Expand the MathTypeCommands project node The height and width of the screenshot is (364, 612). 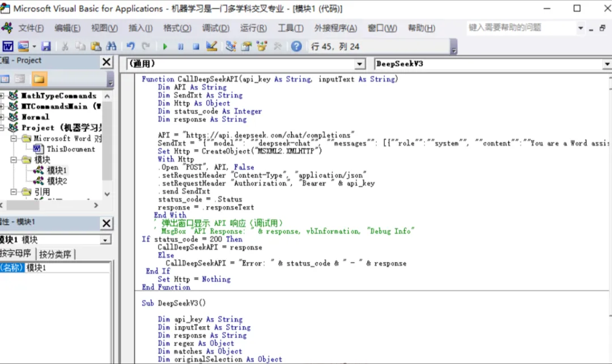(x=2, y=96)
